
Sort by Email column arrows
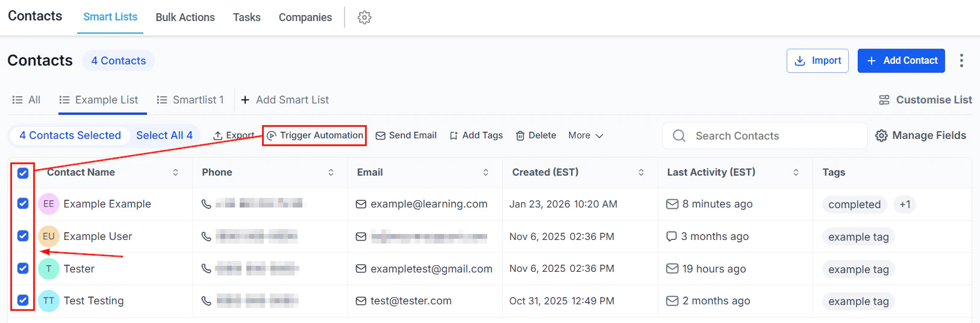click(485, 173)
